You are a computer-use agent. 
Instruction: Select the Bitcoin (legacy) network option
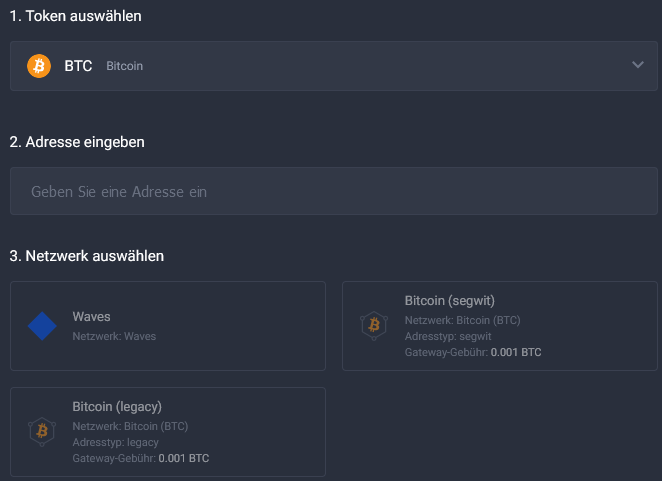(168, 432)
